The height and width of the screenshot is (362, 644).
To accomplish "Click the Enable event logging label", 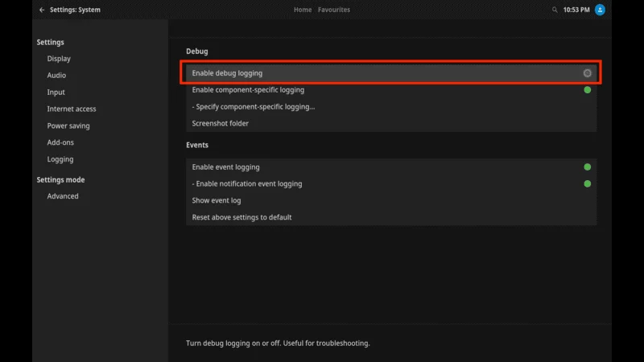I will [226, 167].
